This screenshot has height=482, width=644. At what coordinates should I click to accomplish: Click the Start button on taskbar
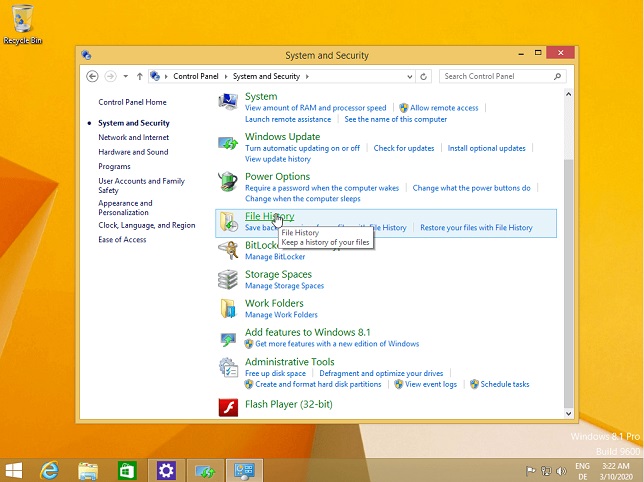tap(14, 471)
